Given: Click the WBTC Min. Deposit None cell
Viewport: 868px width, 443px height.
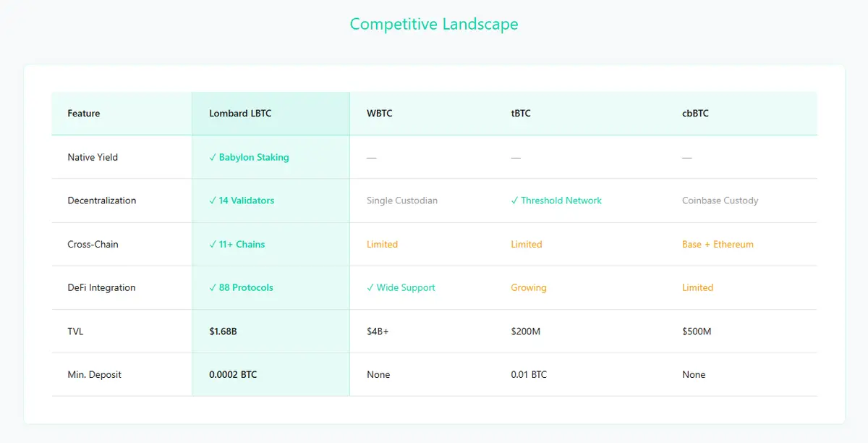Looking at the screenshot, I should click(x=378, y=374).
